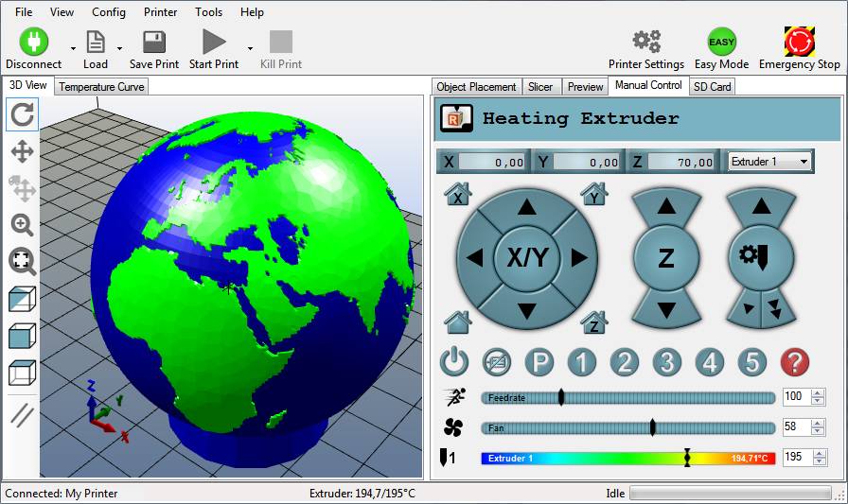Viewport: 848px width, 504px height.
Task: Toggle the fan icon on or off
Action: (x=451, y=427)
